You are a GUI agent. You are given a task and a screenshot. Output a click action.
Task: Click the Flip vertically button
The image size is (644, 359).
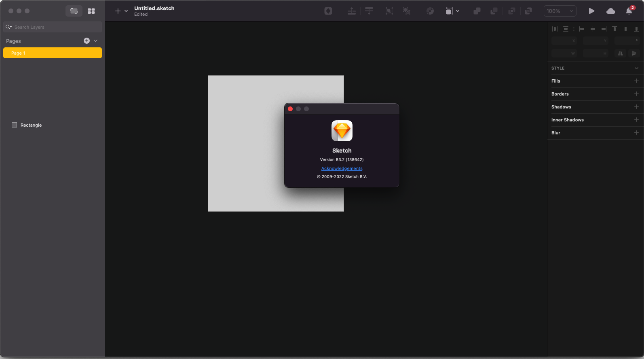pos(634,53)
